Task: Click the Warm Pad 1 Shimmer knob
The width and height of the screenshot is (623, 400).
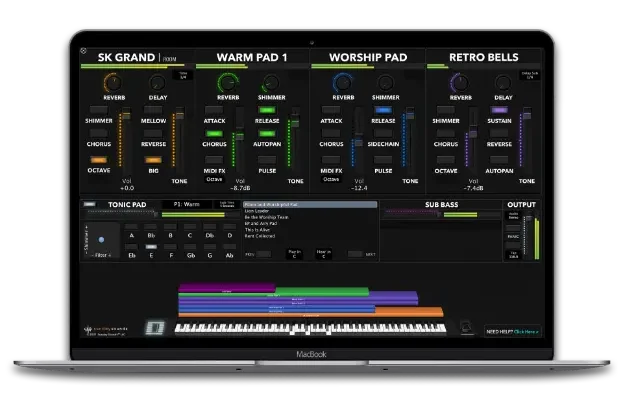Action: tap(272, 85)
